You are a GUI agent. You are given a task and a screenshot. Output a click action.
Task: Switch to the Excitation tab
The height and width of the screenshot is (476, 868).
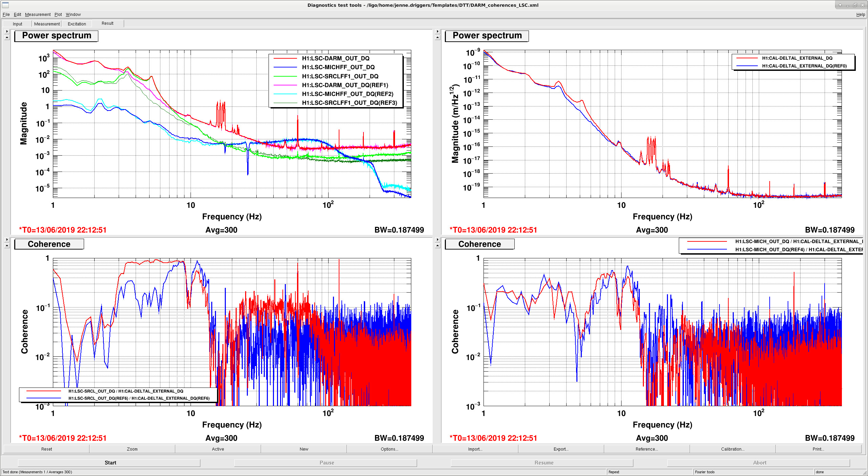[77, 24]
